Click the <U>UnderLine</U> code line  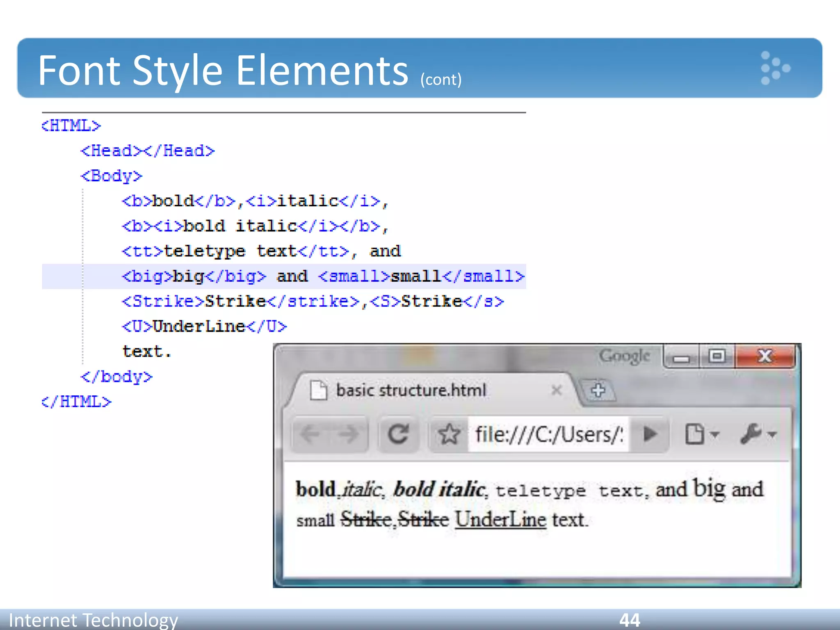click(x=204, y=326)
